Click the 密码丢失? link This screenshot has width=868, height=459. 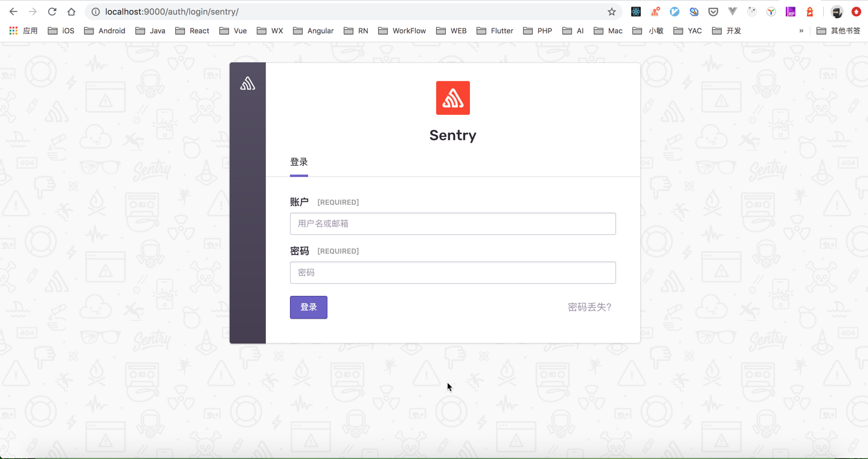[589, 307]
